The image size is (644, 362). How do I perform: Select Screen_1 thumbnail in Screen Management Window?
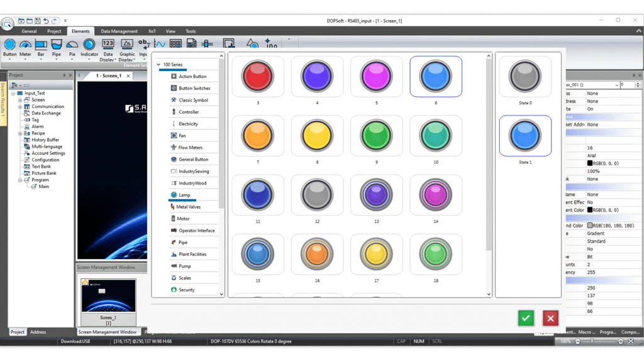point(109,296)
